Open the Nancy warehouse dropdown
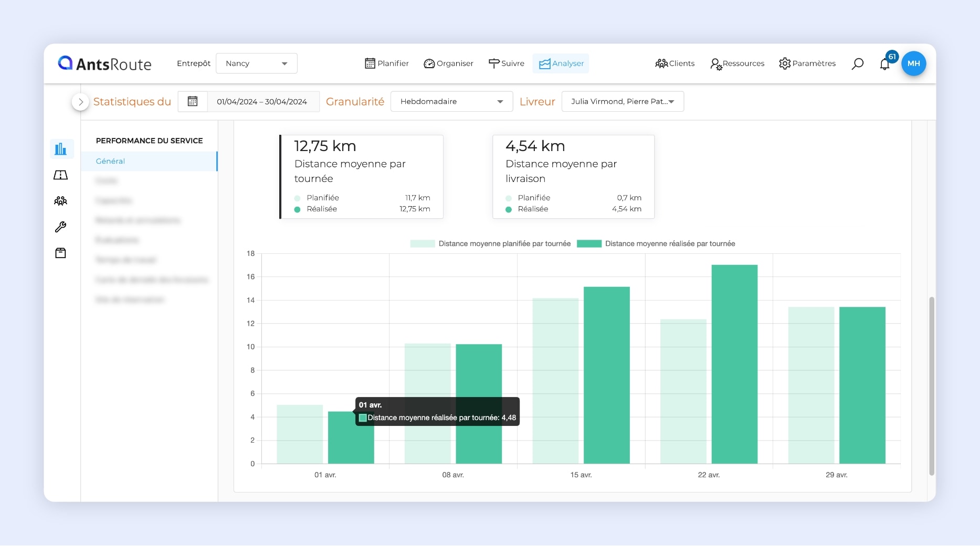Screen dimensions: 980x546 (x=256, y=63)
